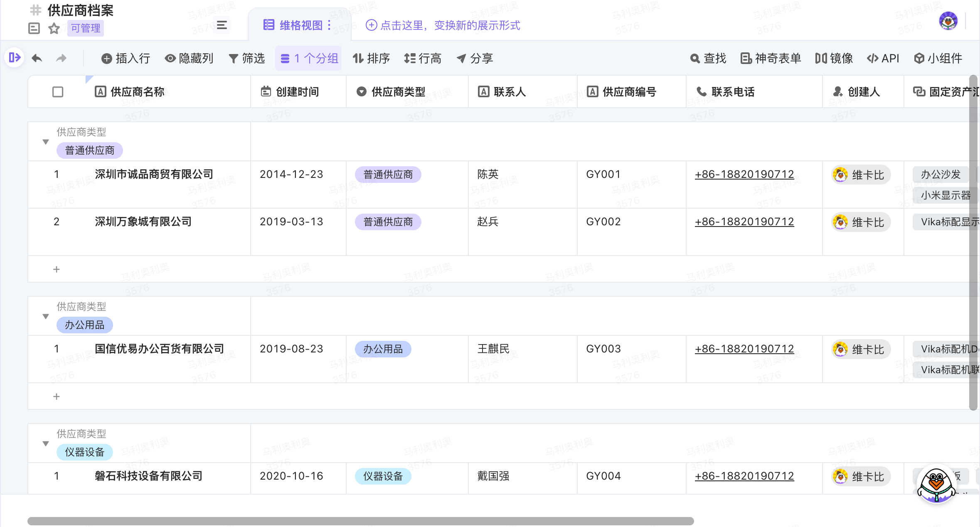Star the 供应商档案 datasheet
Viewport: 980px width, 527px height.
(54, 28)
